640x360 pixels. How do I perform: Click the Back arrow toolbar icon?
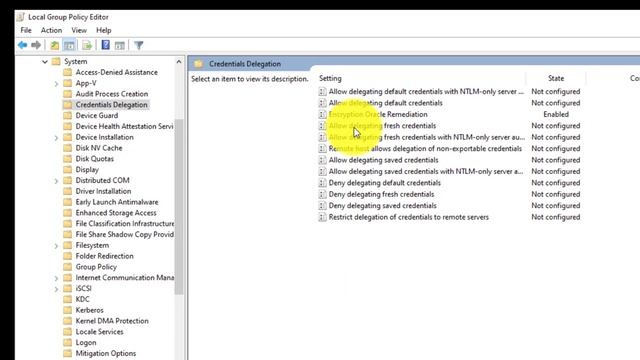point(22,45)
